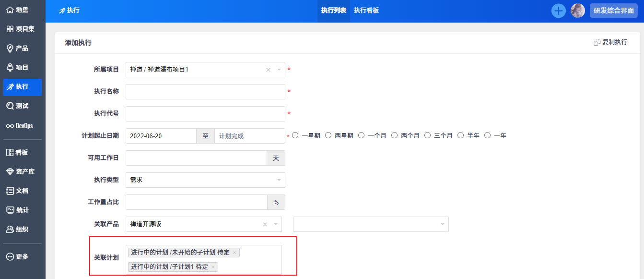Click the 复制执行 copy execution link
Screen dimensions: 644x279
tap(610, 42)
